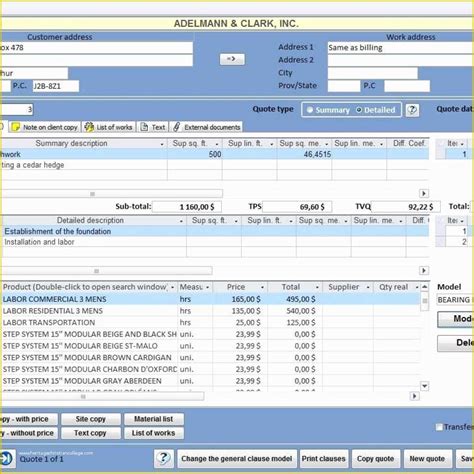Select STEP SYSTEM MODULAR BEIGE ST-MALO row

point(211,346)
